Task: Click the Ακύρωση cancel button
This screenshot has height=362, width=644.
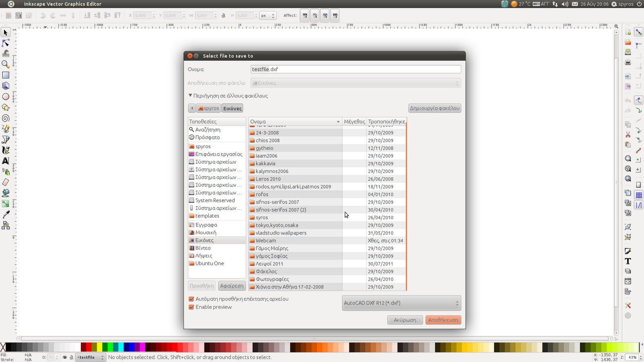Action: click(405, 320)
